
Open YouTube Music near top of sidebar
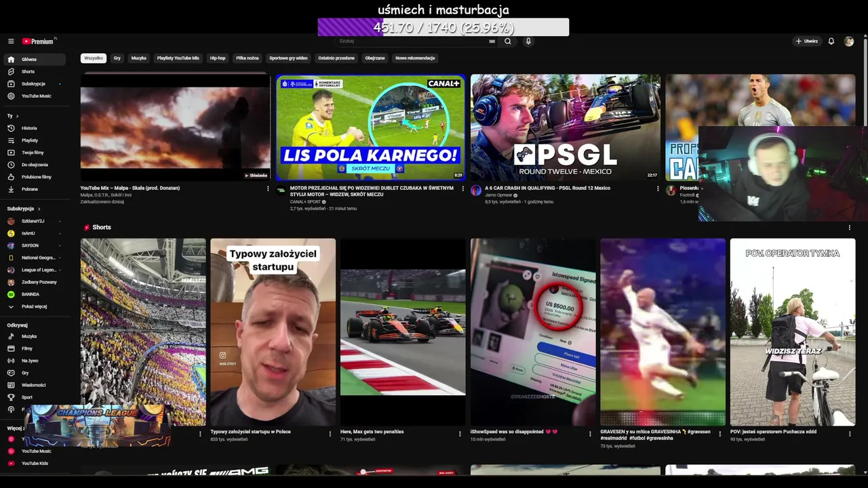pyautogui.click(x=36, y=96)
